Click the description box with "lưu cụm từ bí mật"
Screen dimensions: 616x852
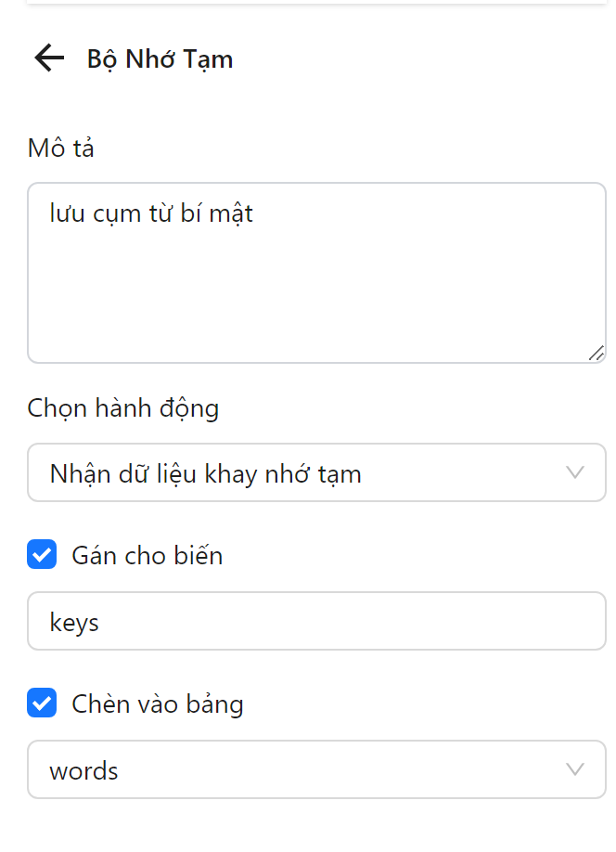click(315, 269)
